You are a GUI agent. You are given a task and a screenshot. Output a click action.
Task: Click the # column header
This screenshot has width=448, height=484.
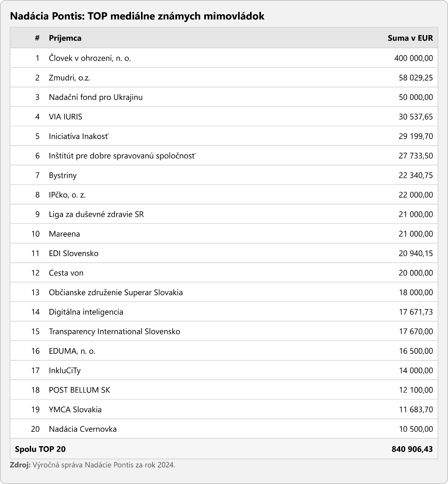pyautogui.click(x=37, y=38)
